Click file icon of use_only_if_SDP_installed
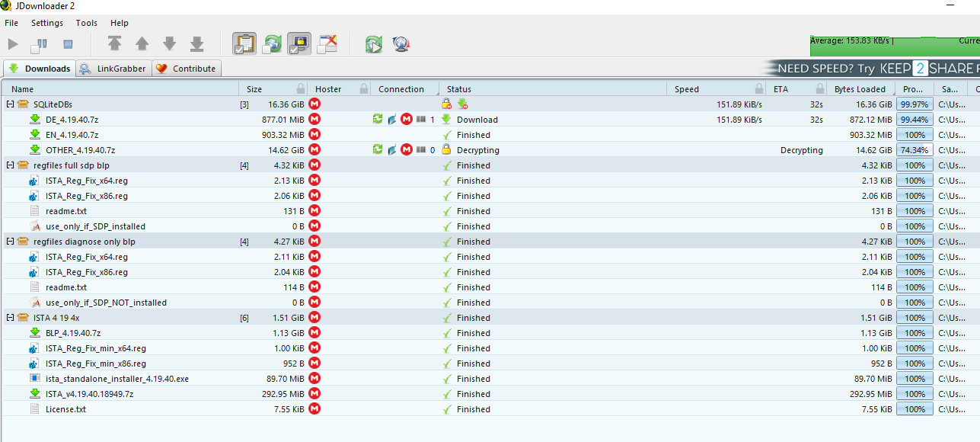This screenshot has height=442, width=980. tap(34, 226)
